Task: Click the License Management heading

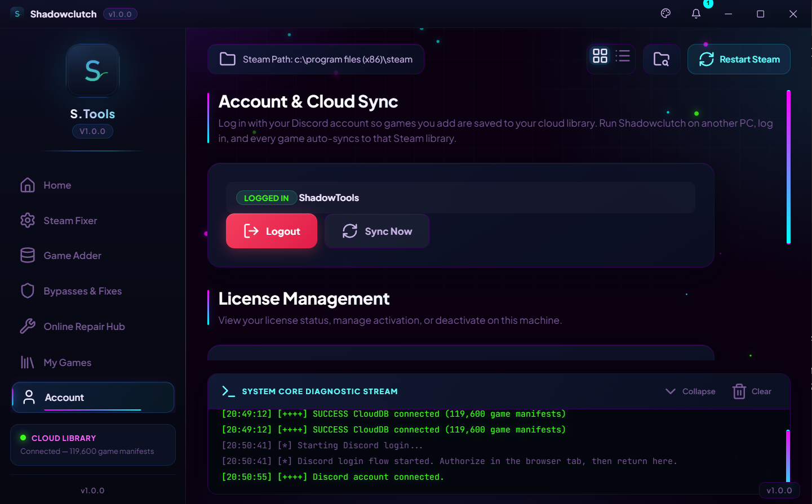Action: tap(304, 298)
